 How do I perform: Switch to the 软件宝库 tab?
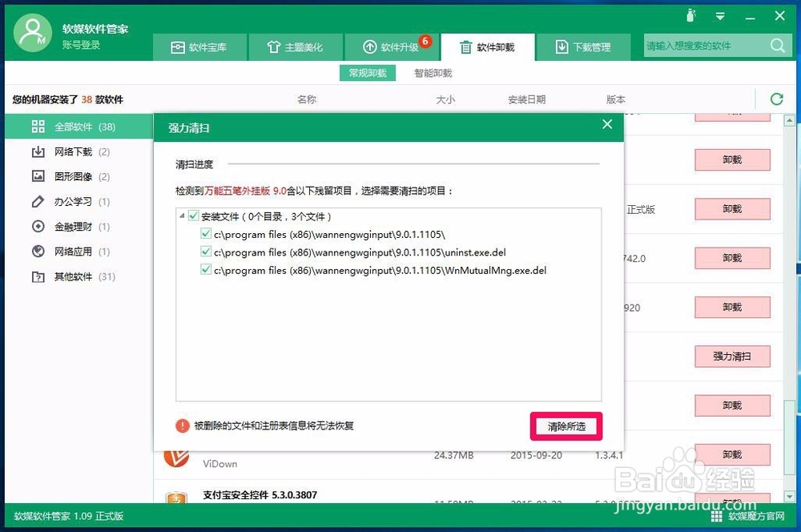tap(199, 47)
